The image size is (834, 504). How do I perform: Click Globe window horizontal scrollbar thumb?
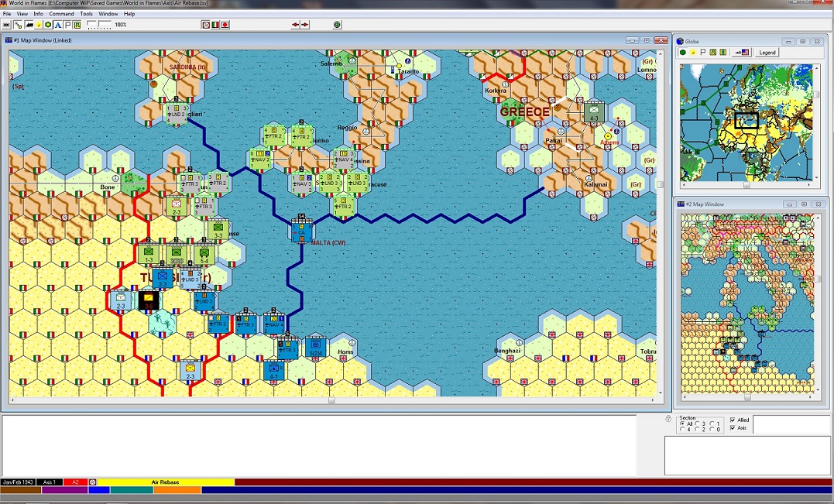[x=746, y=185]
